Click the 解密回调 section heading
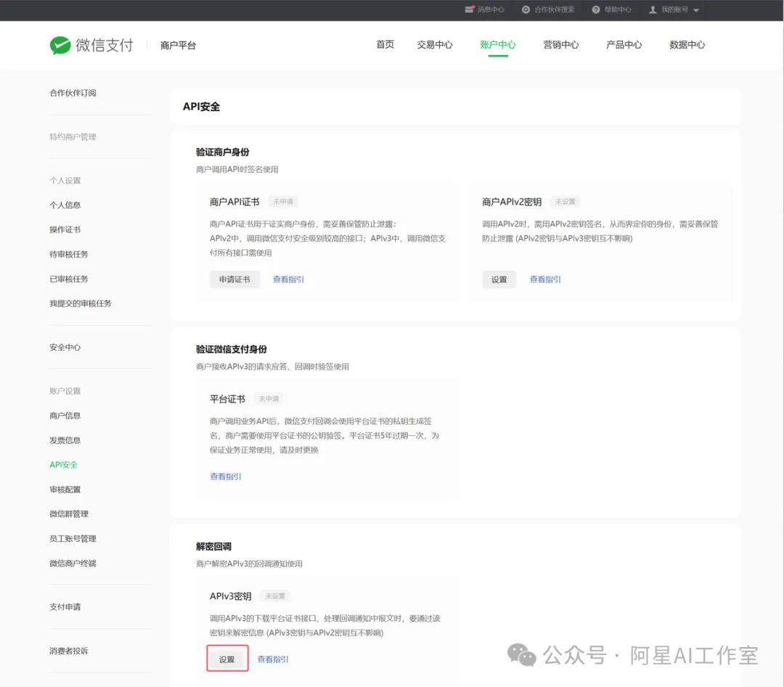784x687 pixels. [x=213, y=546]
